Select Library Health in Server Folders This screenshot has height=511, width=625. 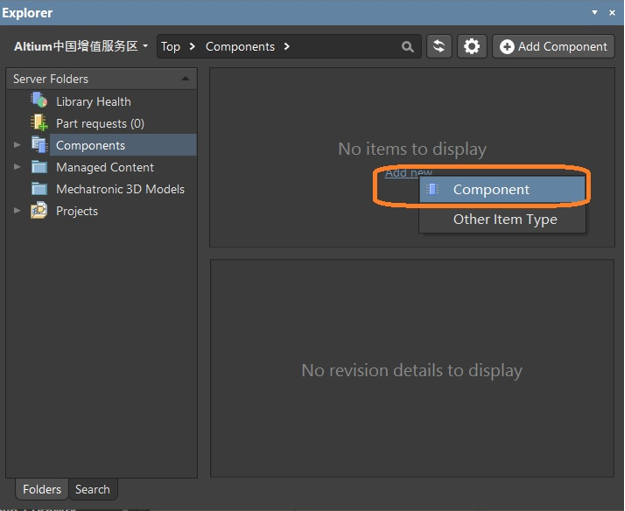coord(93,102)
